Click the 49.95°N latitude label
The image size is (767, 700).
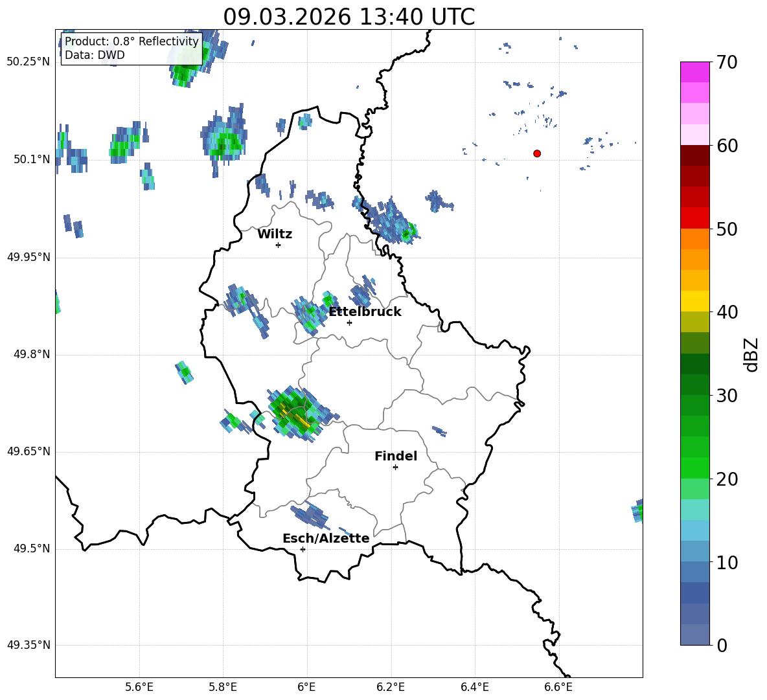(29, 257)
